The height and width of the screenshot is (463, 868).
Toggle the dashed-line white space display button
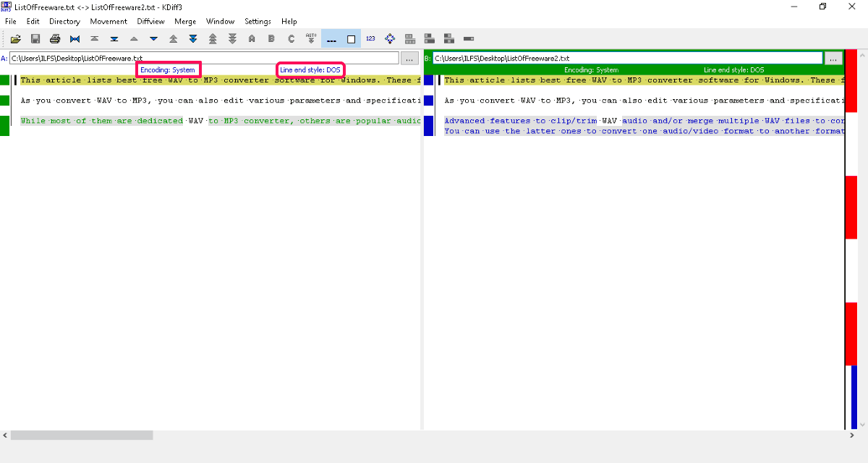tap(331, 39)
